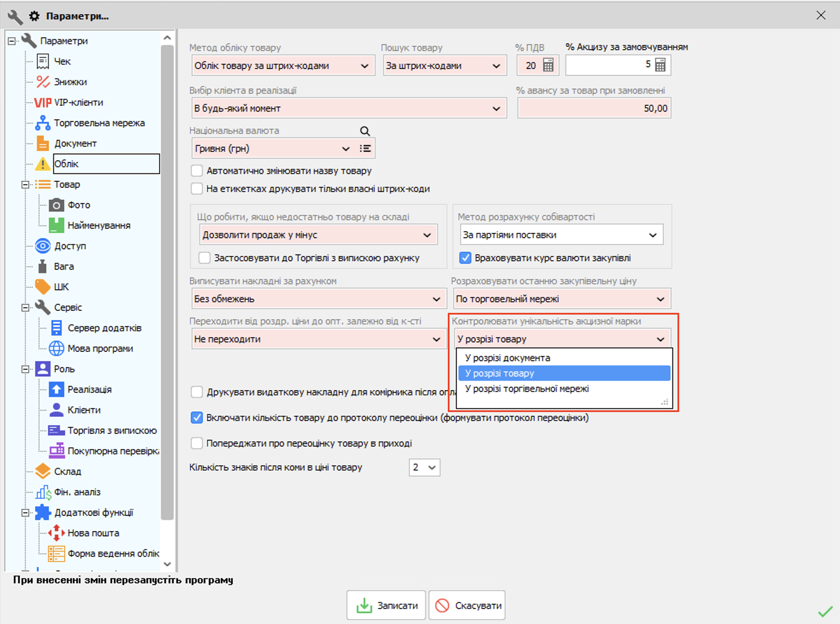Click the calculator icon in Акцизу field
Image resolution: width=840 pixels, height=624 pixels.
pyautogui.click(x=660, y=65)
